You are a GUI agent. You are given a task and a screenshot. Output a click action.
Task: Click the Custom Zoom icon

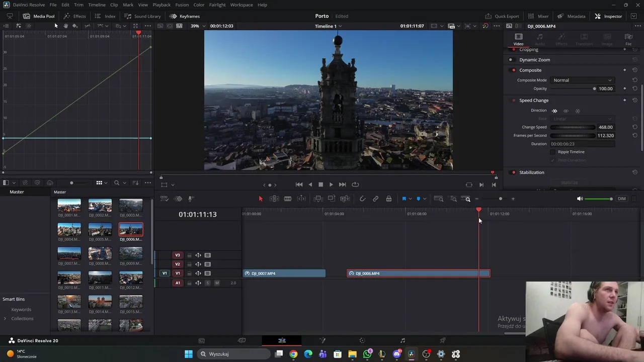pos(465,199)
